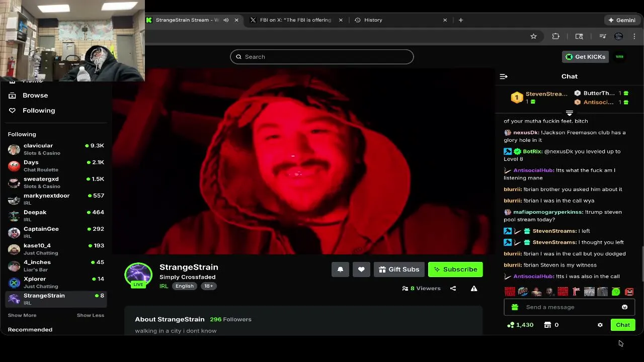This screenshot has height=362, width=644.
Task: Click the green Chat send button
Action: point(623,325)
